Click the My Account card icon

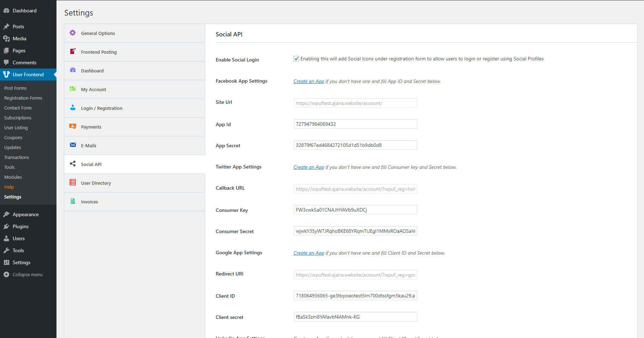click(73, 89)
